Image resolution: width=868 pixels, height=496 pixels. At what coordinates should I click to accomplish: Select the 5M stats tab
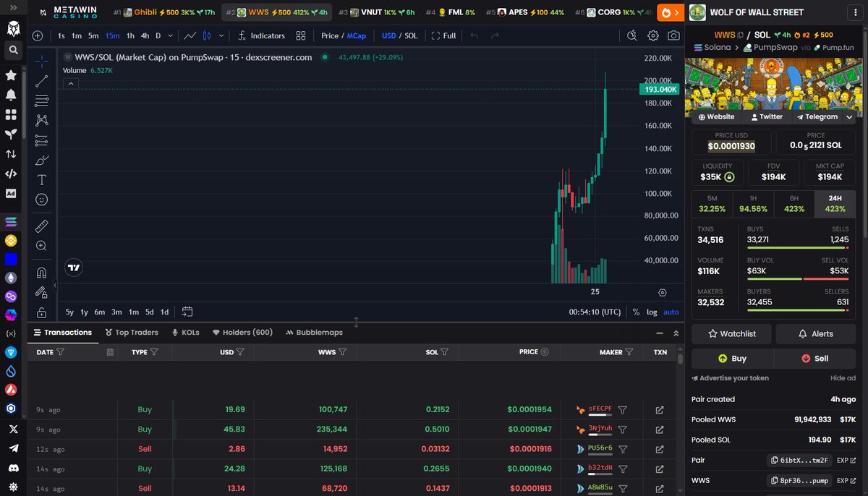(712, 204)
